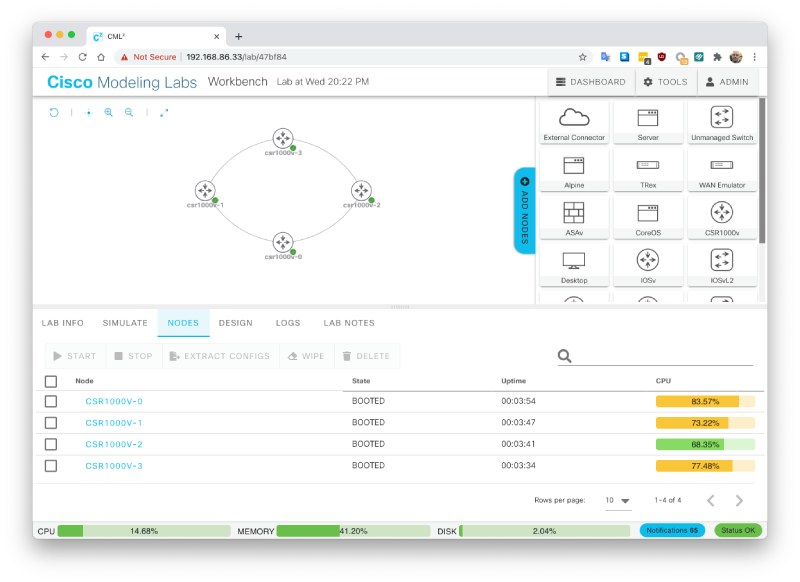
Task: Select csr1000v-3 router on the canvas
Action: point(283,138)
